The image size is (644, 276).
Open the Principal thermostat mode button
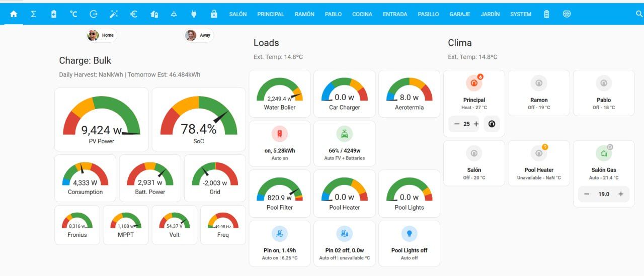coord(492,124)
